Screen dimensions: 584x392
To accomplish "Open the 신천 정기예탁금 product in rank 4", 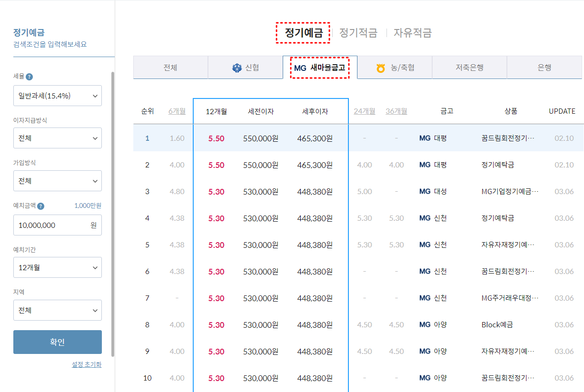I will 498,218.
